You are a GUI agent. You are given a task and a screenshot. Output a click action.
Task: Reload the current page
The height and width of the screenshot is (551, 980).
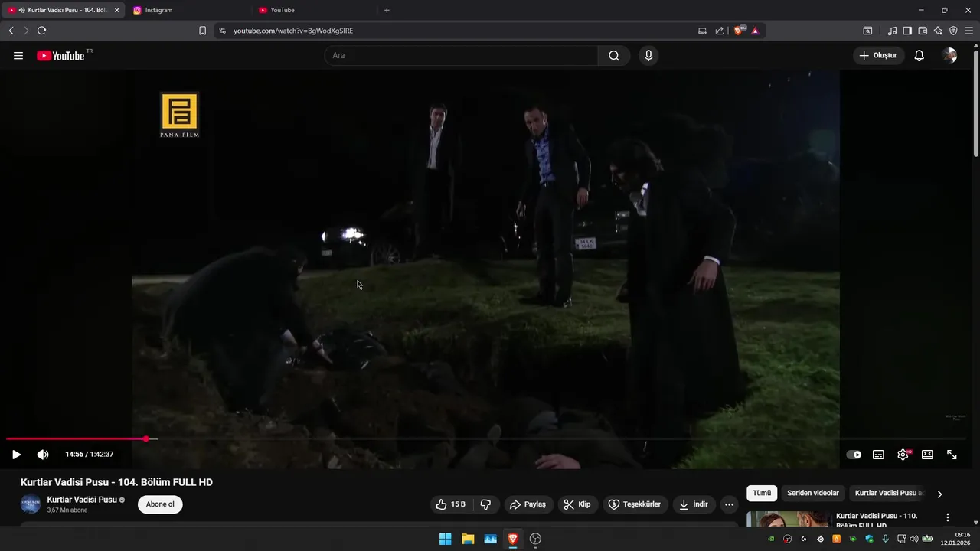point(41,31)
